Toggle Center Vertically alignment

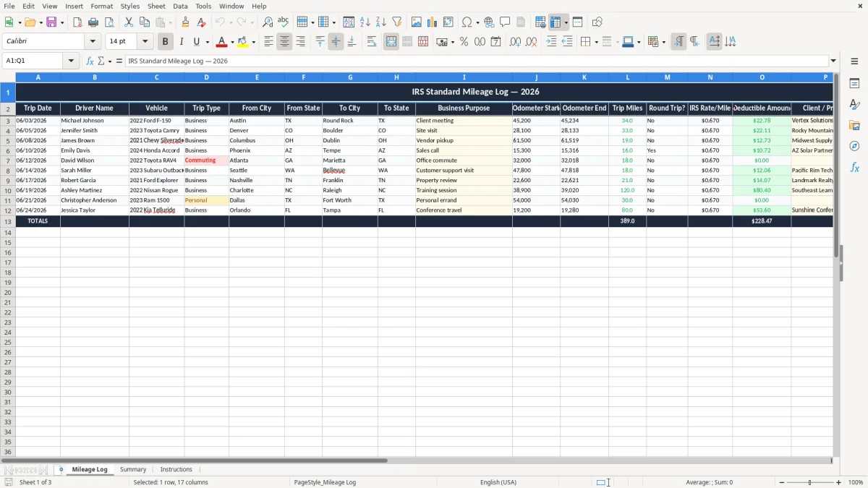point(336,42)
